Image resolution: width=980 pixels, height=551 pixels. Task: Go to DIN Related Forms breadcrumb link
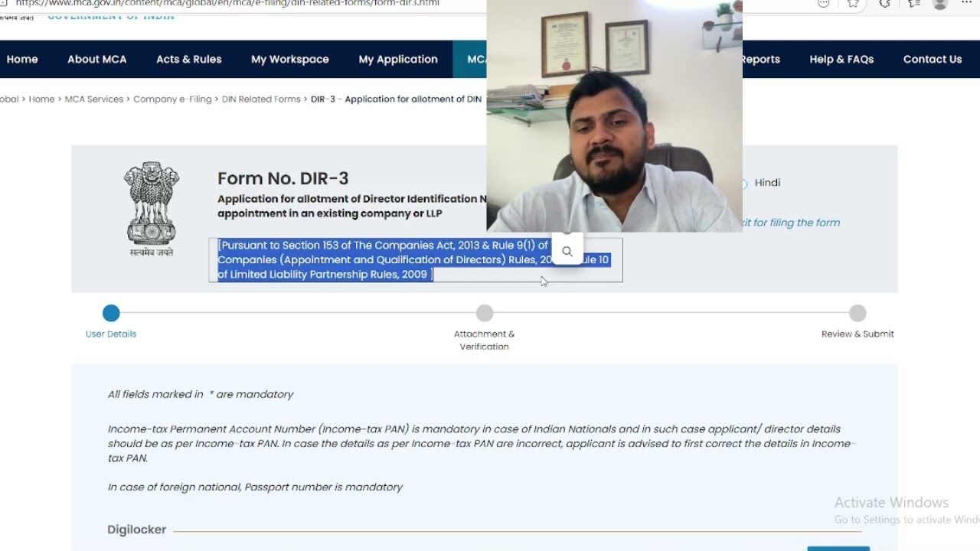tap(261, 99)
